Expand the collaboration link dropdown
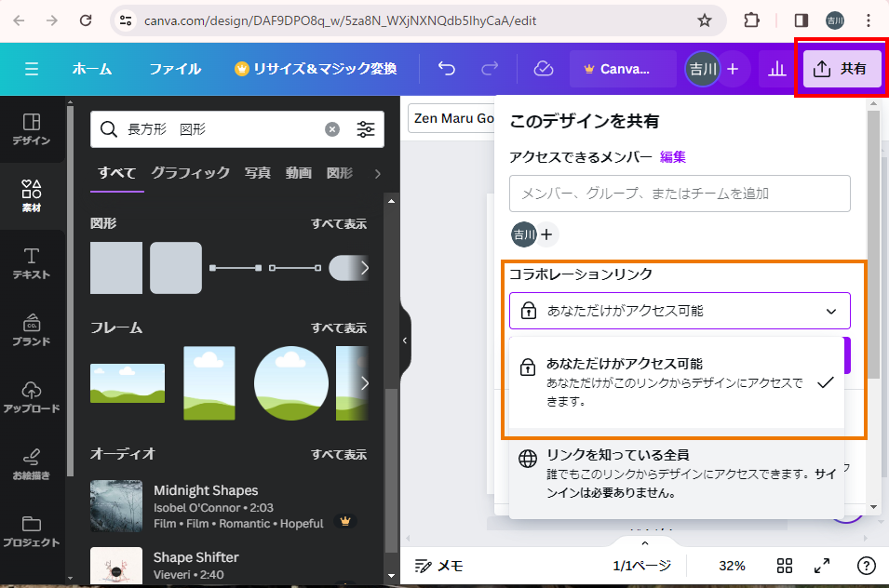Screen dimensions: 889x588 pyautogui.click(x=680, y=311)
